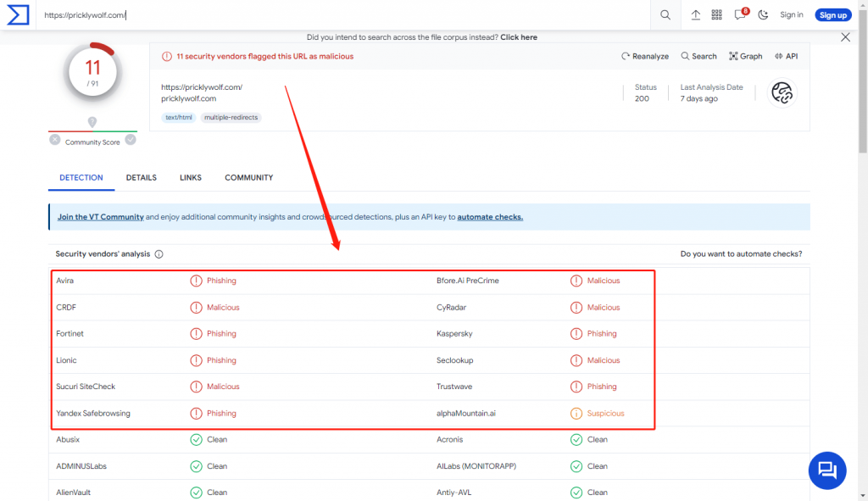Click the 'pricklywolf.com' domain text
Screen dimensions: 868x501
click(189, 98)
